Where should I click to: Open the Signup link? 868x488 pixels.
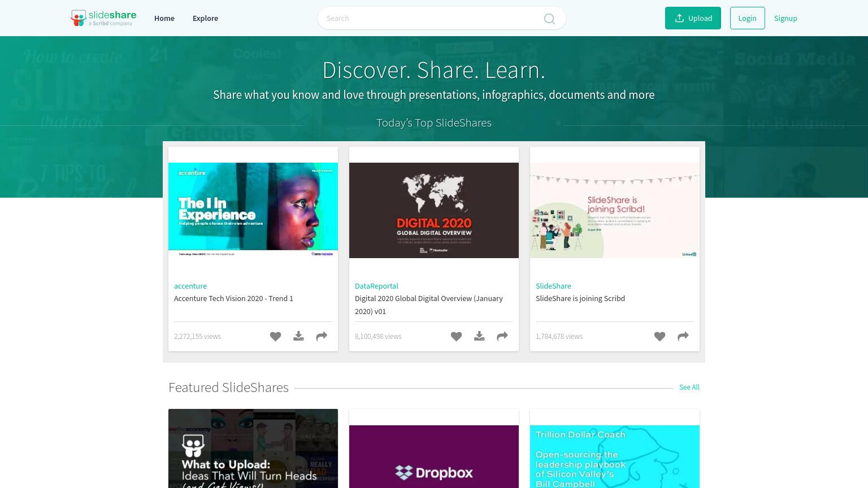[x=785, y=18]
